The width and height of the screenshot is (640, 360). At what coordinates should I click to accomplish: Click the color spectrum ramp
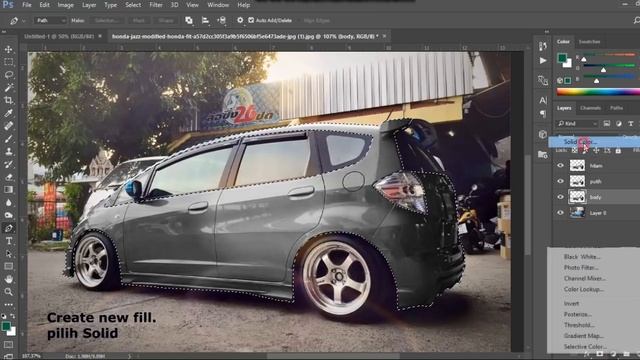tap(598, 92)
